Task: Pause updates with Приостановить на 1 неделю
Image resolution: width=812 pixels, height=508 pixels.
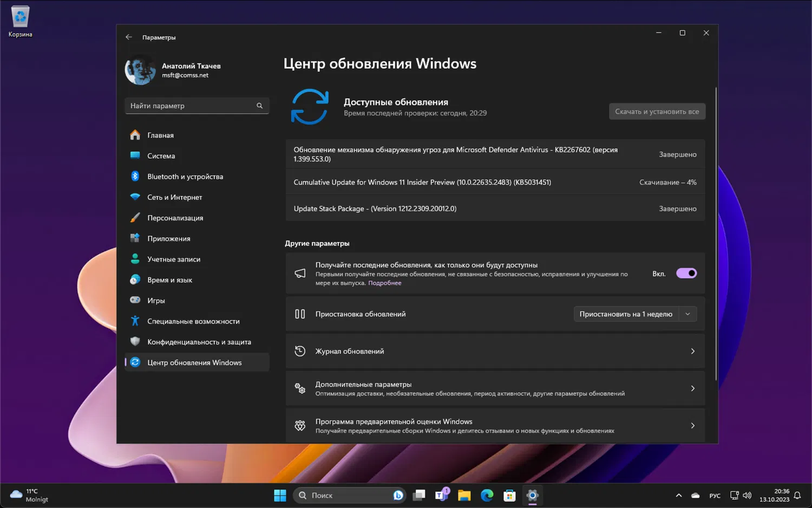Action: tap(626, 314)
